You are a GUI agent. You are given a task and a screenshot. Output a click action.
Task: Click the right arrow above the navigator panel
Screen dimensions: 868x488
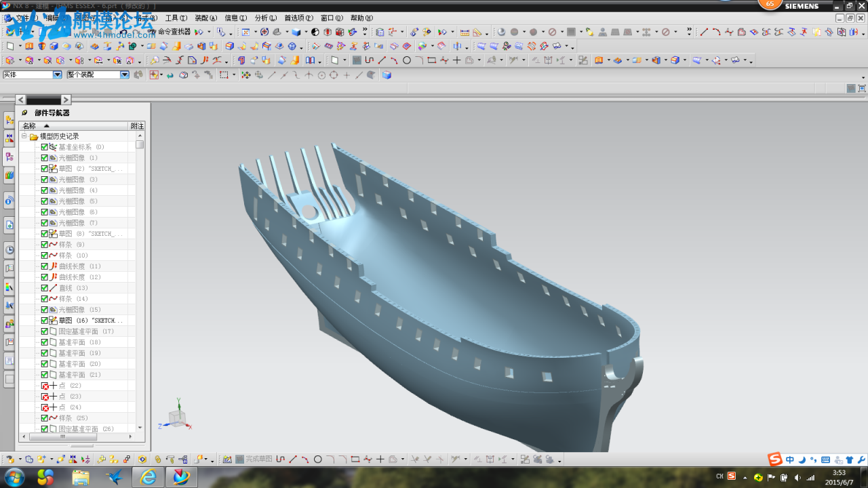[x=66, y=100]
